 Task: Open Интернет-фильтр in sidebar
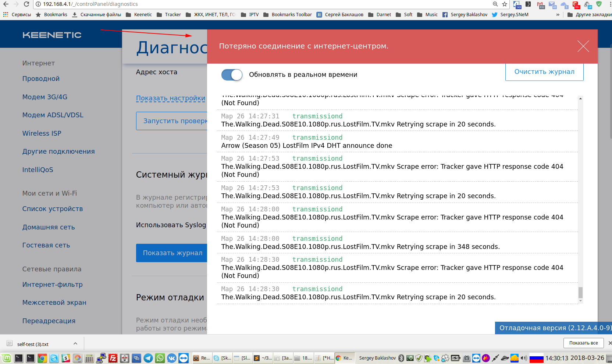[x=53, y=285]
